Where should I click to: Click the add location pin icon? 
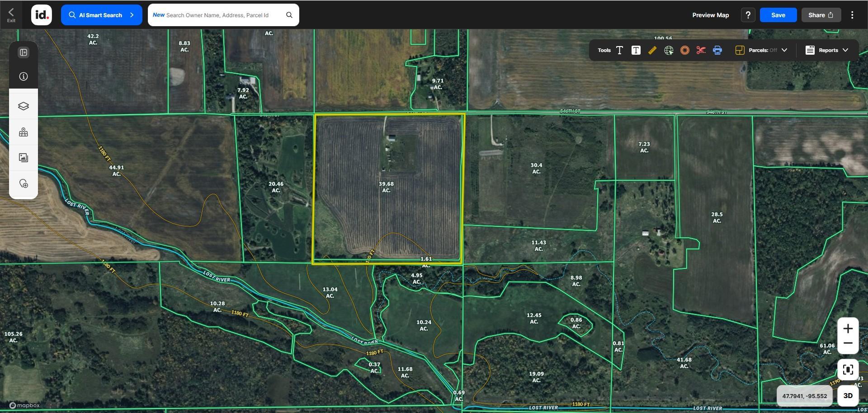point(24,183)
